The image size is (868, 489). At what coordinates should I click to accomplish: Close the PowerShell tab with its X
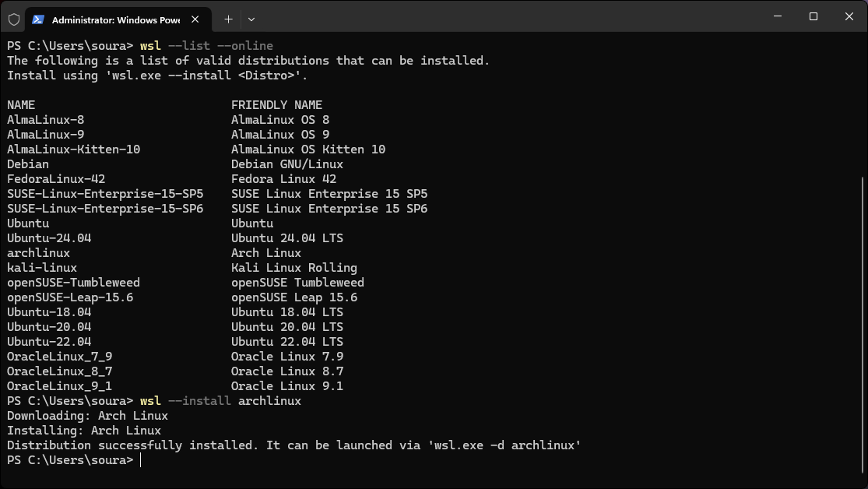tap(195, 19)
